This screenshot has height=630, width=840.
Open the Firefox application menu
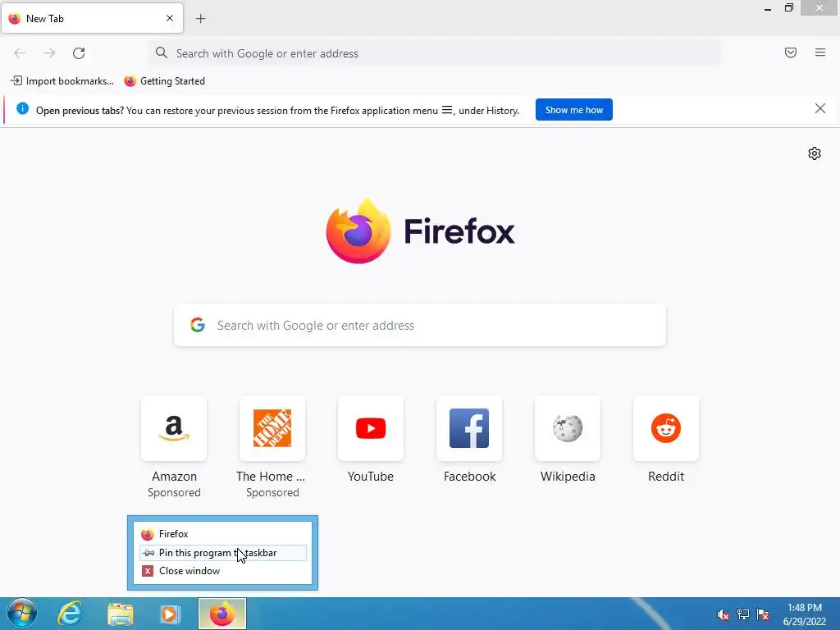tap(820, 52)
